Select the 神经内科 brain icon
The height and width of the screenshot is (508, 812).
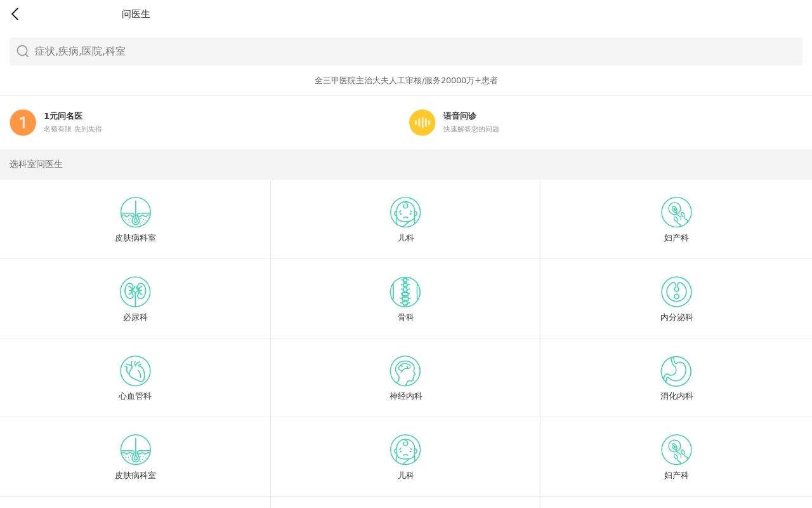(x=405, y=371)
